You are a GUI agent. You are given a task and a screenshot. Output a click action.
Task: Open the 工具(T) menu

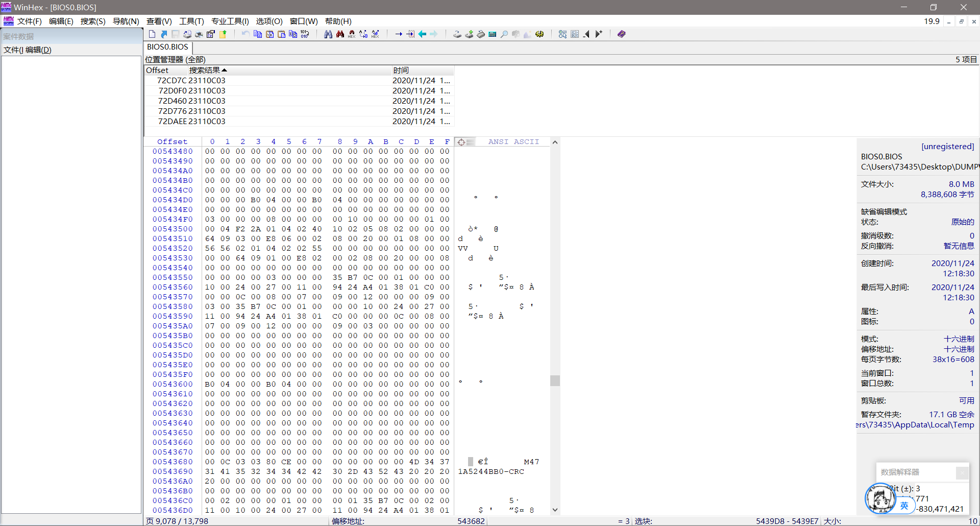point(191,21)
